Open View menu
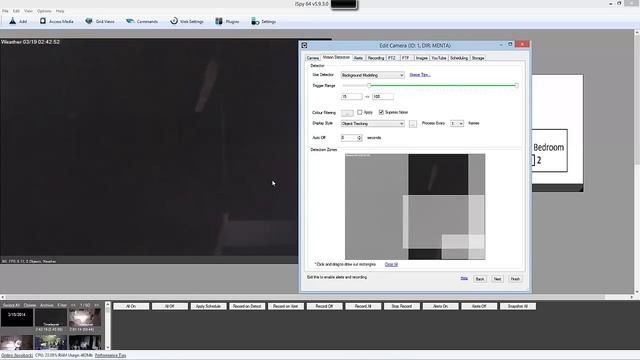The width and height of the screenshot is (640, 360). click(28, 11)
